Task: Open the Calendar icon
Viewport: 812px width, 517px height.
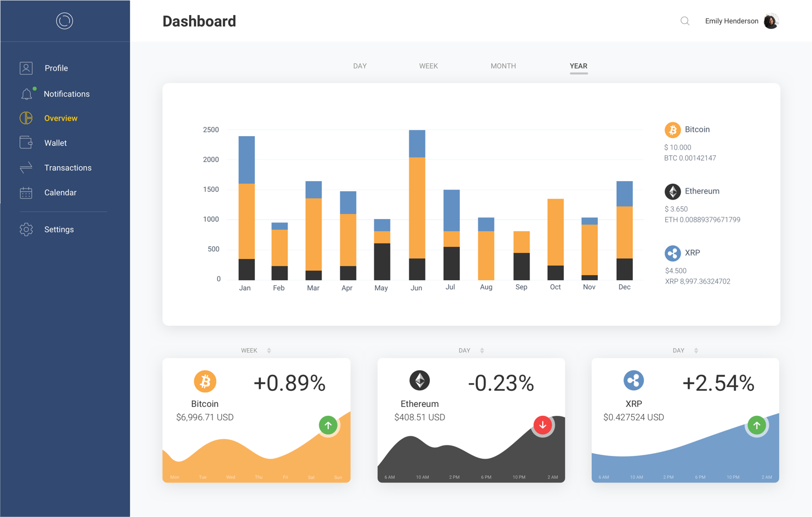Action: [26, 192]
